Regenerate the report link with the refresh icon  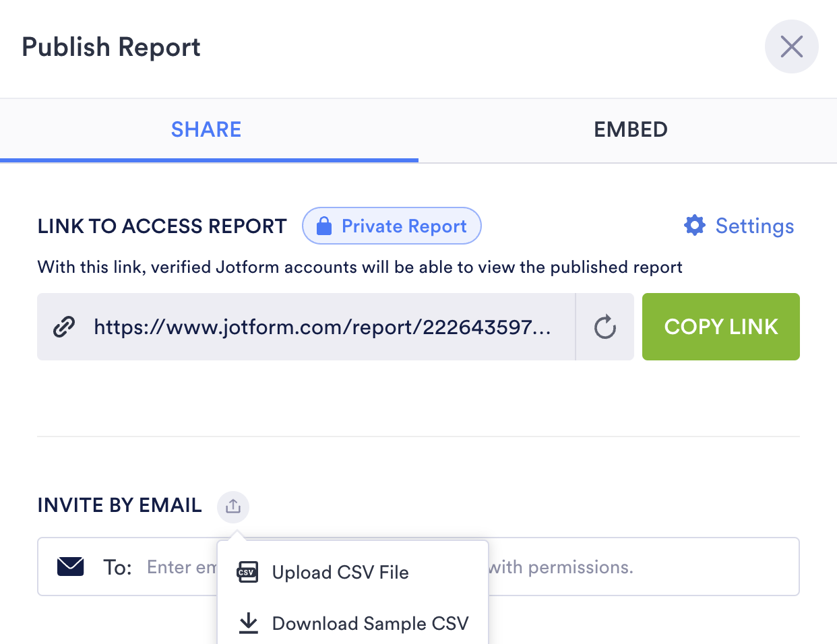pyautogui.click(x=604, y=327)
